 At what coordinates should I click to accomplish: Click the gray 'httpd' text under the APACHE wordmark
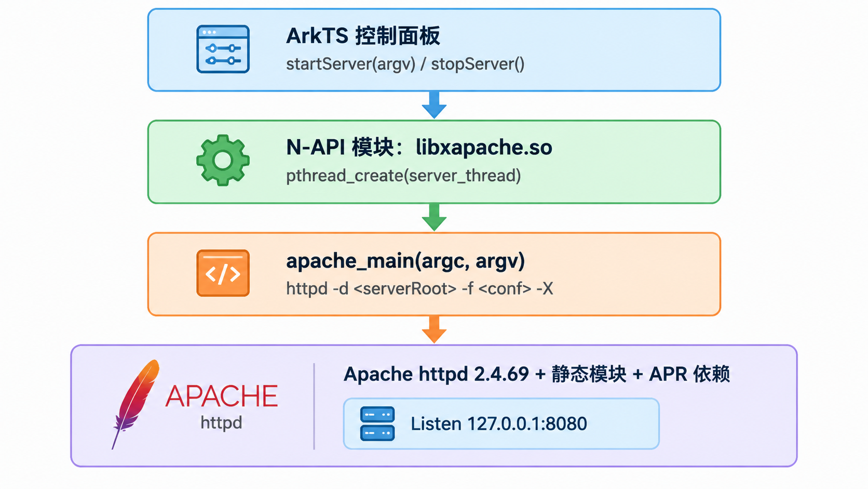pos(221,422)
